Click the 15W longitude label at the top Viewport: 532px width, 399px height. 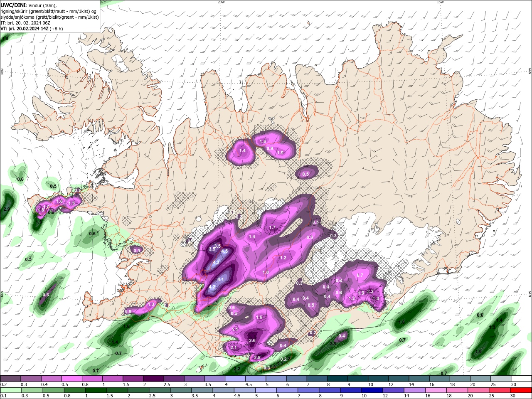click(x=440, y=2)
